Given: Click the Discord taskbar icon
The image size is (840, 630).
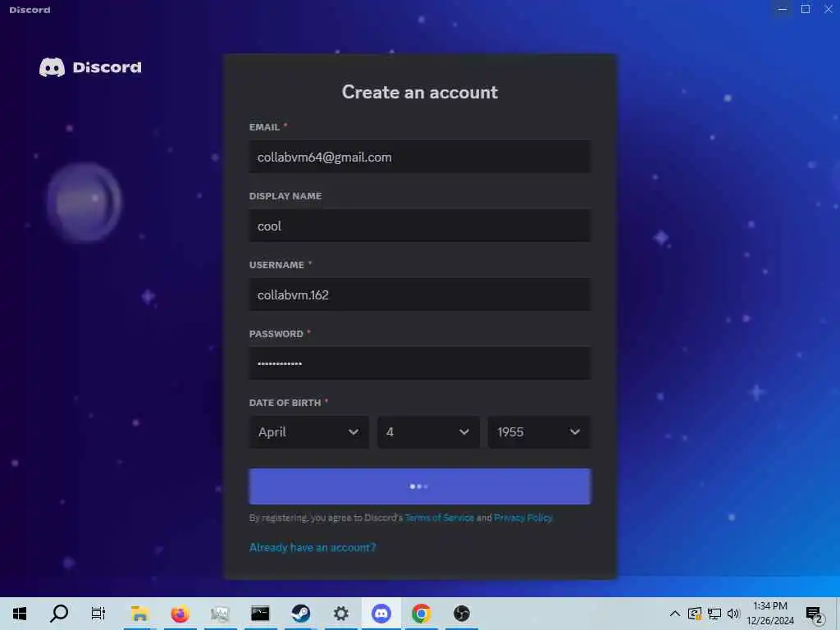Looking at the screenshot, I should 381,614.
